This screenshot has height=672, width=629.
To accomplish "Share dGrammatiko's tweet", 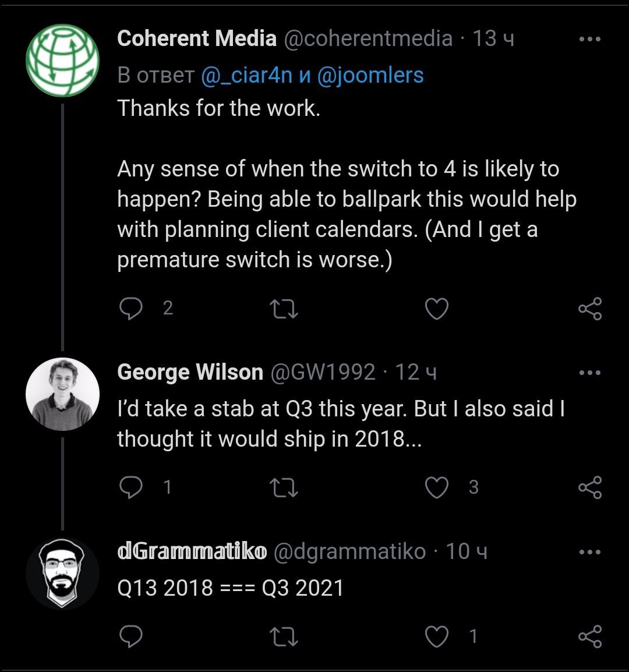I will click(589, 636).
